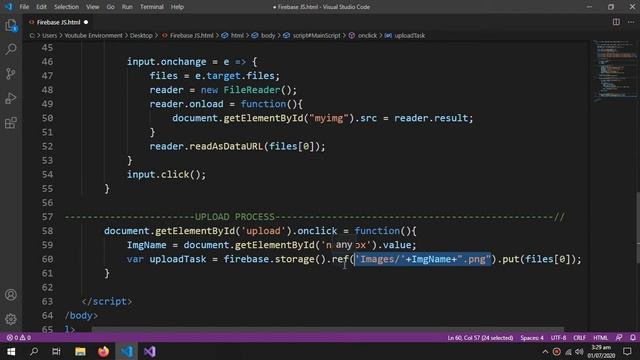The height and width of the screenshot is (360, 640).
Task: Click 'input.click();' on line 54
Action: click(167, 175)
